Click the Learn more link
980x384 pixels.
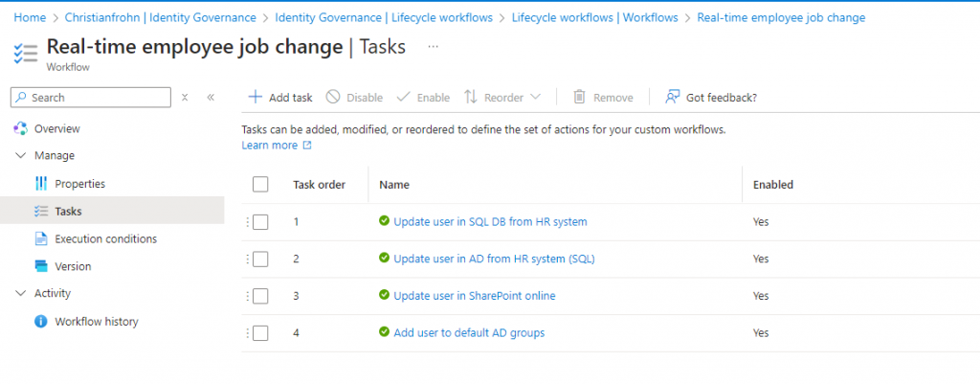270,146
